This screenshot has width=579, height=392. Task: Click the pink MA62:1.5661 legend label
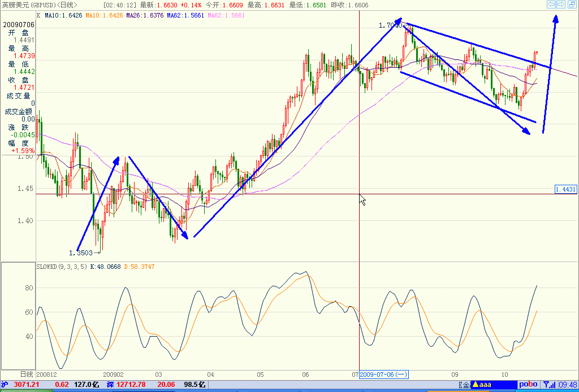(x=227, y=15)
